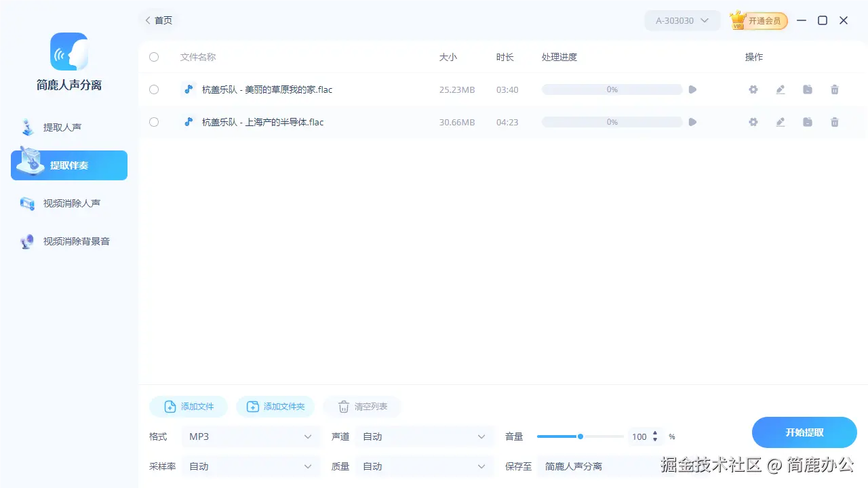Open 开通会员 VIP membership

click(x=758, y=20)
